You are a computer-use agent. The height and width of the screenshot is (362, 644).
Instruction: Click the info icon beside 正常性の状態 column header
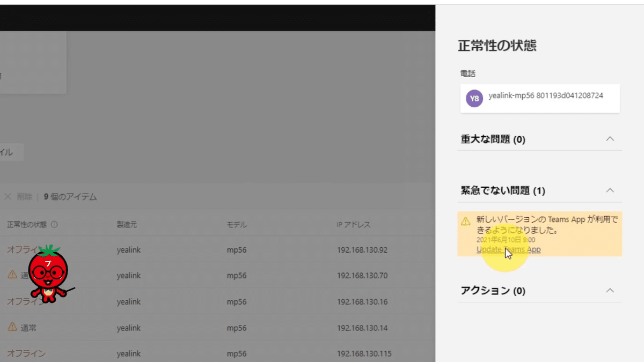[54, 224]
